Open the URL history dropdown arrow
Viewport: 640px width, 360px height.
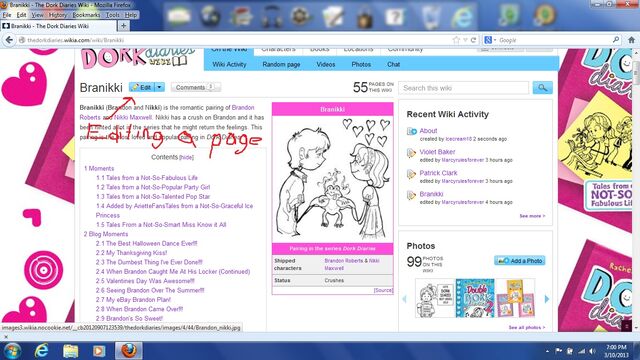click(465, 40)
